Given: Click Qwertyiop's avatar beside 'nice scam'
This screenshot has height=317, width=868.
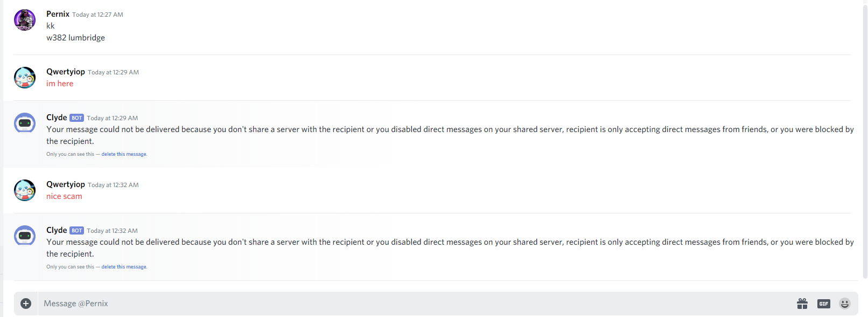Looking at the screenshot, I should [25, 190].
